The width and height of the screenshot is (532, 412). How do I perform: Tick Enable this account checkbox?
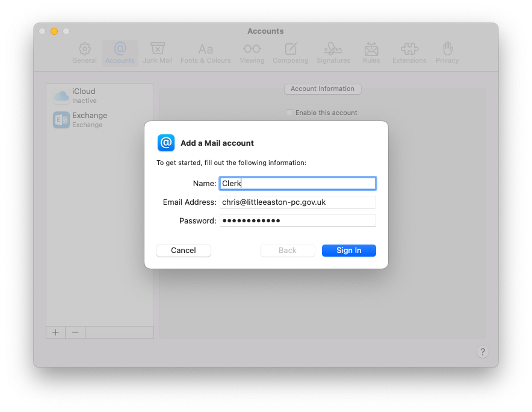[x=289, y=113]
